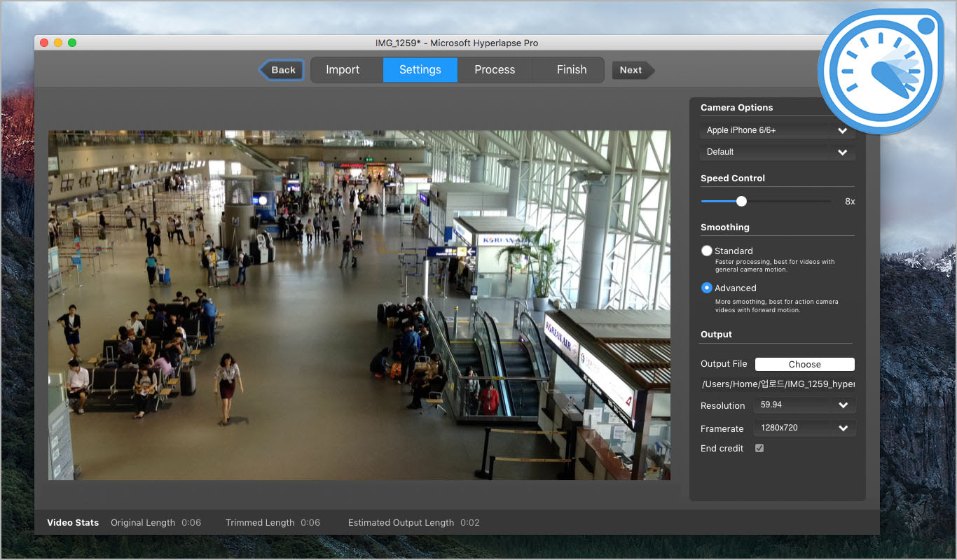
Task: Click the Back arrow button
Action: (x=282, y=70)
